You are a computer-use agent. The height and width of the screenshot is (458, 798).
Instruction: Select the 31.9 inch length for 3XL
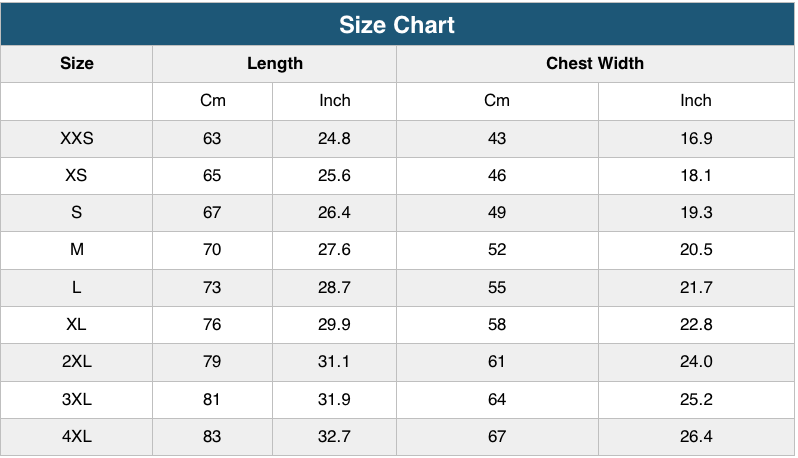point(334,400)
